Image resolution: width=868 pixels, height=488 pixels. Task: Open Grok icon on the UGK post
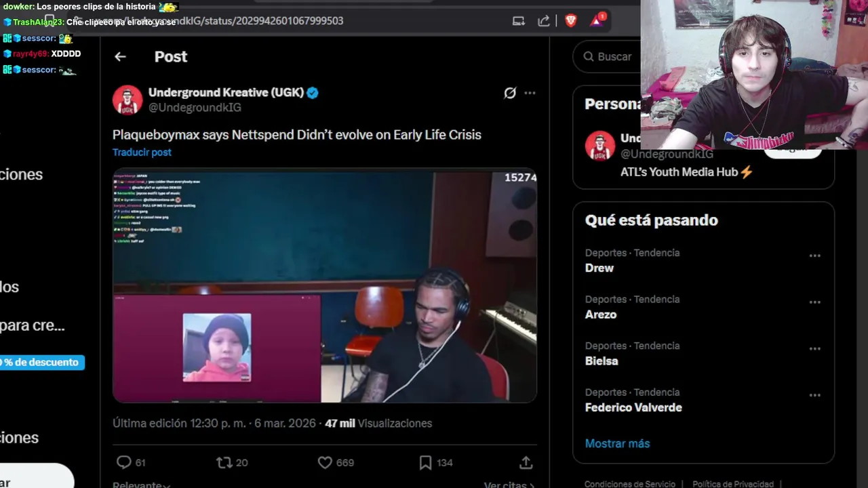[510, 93]
